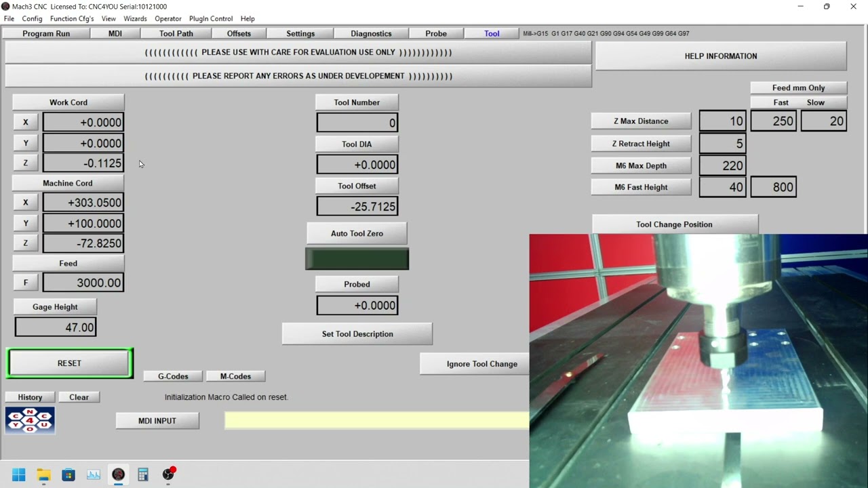868x488 pixels.
Task: Click the Feed F button
Action: tap(26, 283)
